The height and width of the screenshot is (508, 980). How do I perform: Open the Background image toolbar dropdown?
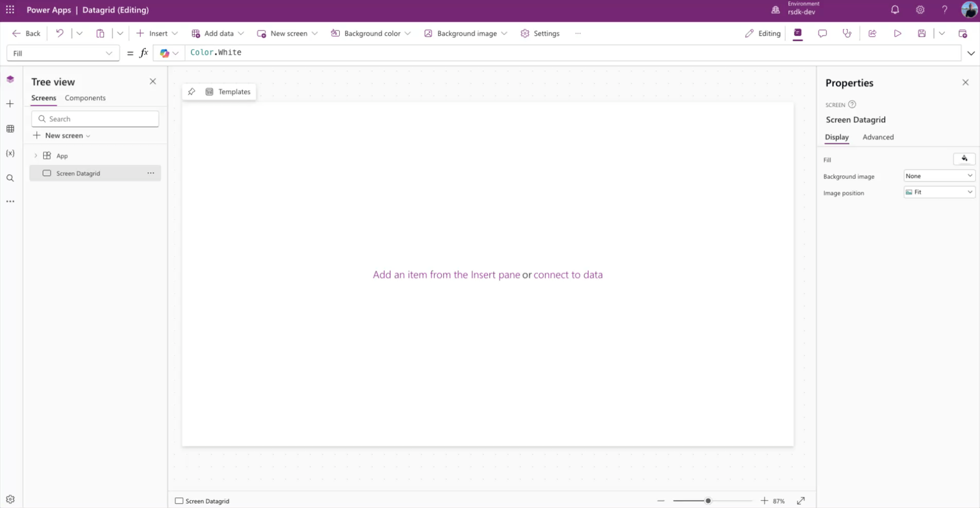tap(466, 33)
